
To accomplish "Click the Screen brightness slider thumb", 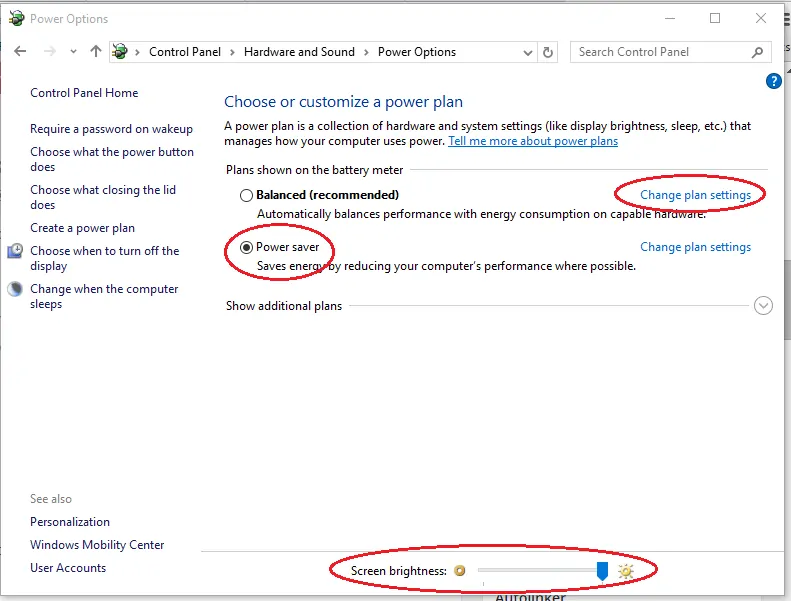I will point(602,571).
